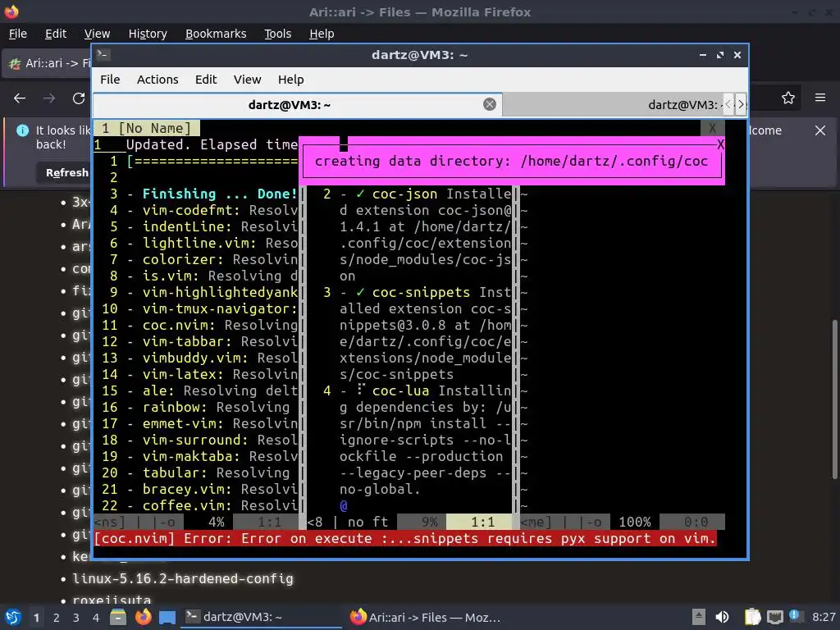Open the application launcher in taskbar
Screen dimensions: 840x630
(13, 617)
